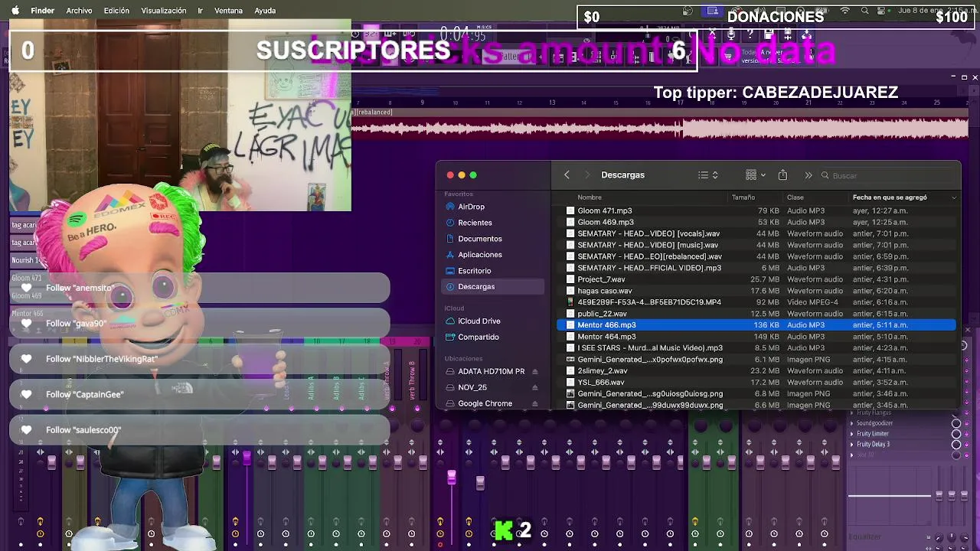Expand the Fruity Limiter slot arrow menu
This screenshot has width=980, height=551.
pyautogui.click(x=851, y=434)
